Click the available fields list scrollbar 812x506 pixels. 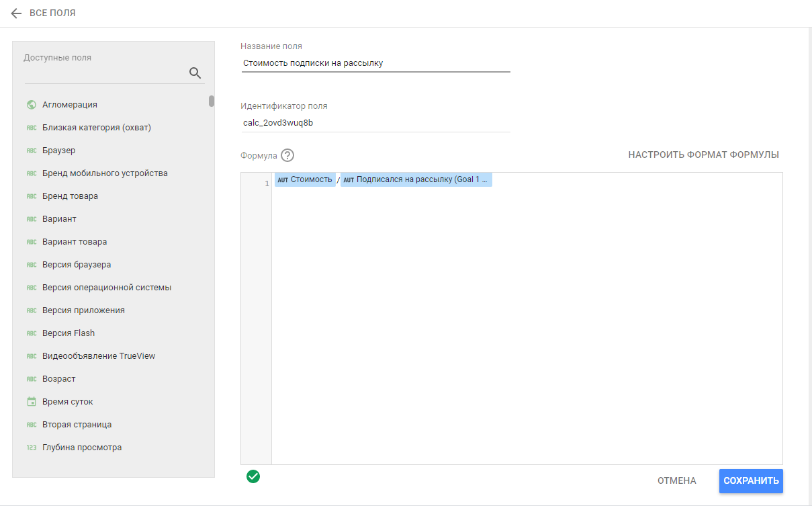coord(212,101)
